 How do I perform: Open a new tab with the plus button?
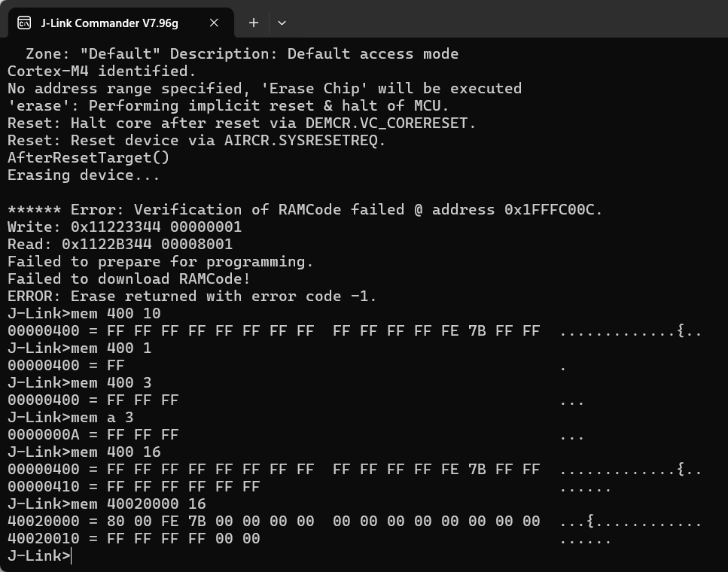tap(254, 23)
